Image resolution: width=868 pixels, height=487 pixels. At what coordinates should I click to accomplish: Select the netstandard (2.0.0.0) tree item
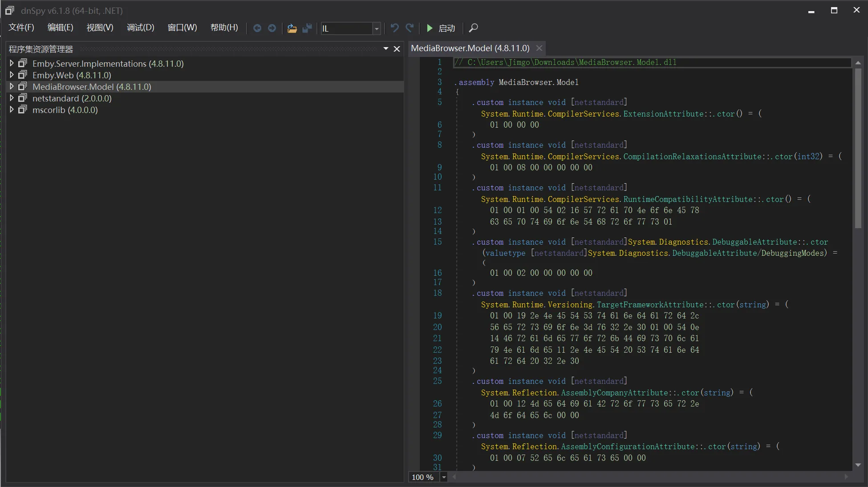coord(72,98)
